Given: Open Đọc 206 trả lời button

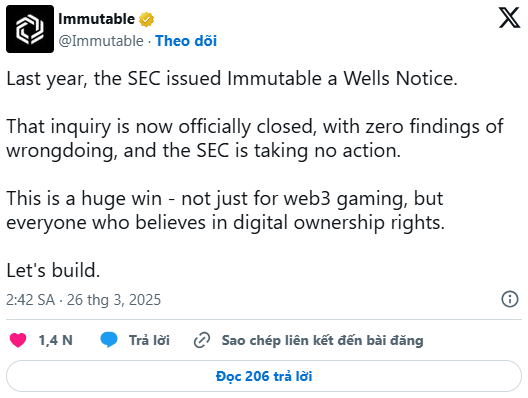Looking at the screenshot, I should point(264,376).
